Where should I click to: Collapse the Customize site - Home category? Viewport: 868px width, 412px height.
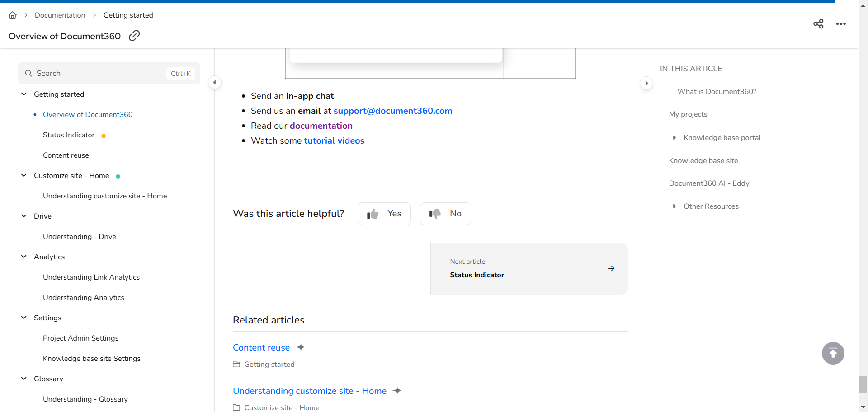click(x=24, y=175)
